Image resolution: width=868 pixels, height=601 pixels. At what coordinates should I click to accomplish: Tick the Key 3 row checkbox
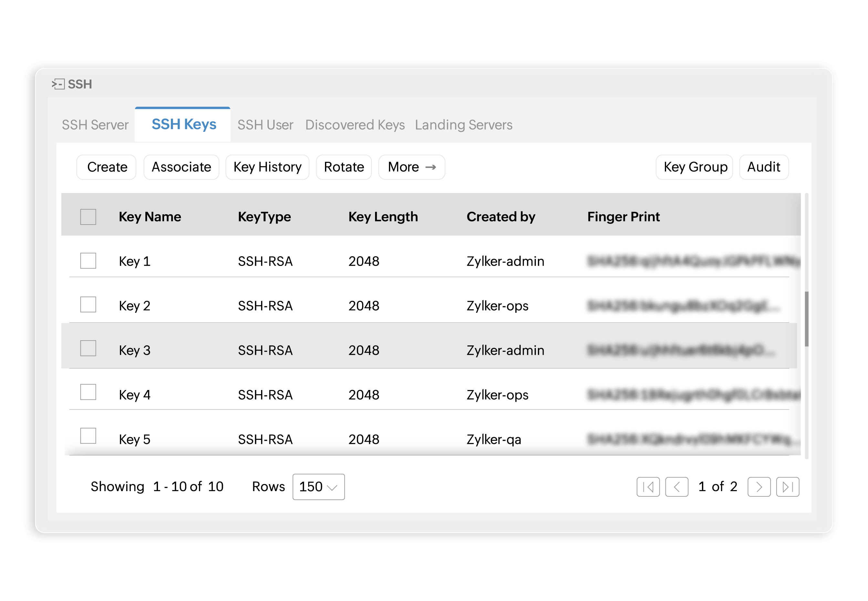click(88, 348)
